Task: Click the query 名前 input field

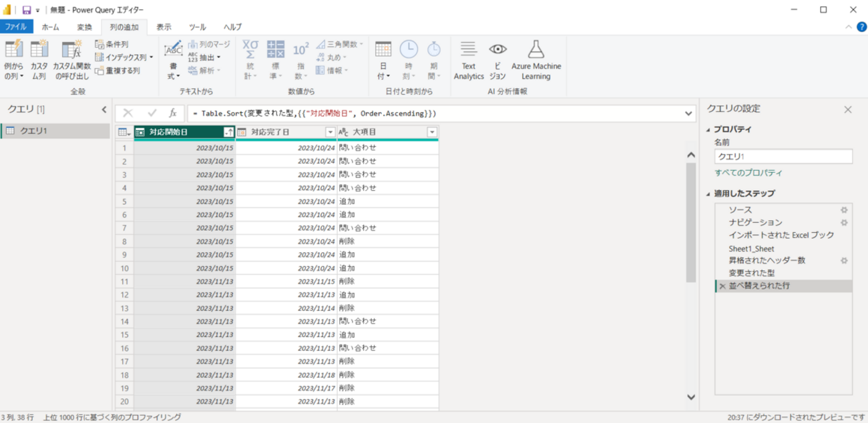Action: coord(783,156)
